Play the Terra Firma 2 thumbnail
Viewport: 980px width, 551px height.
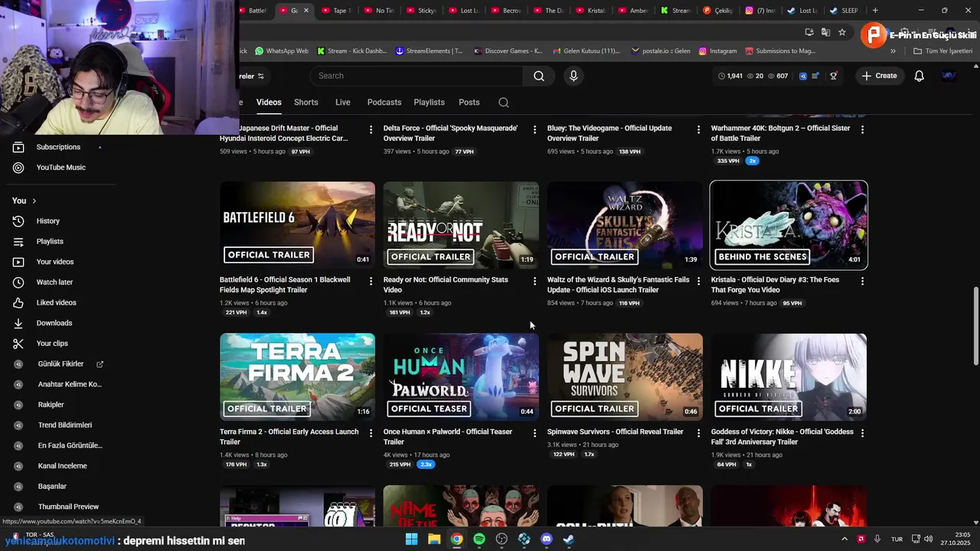297,377
